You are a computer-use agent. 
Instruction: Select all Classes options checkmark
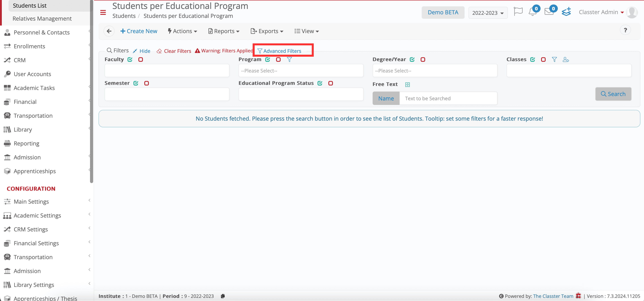pos(532,60)
